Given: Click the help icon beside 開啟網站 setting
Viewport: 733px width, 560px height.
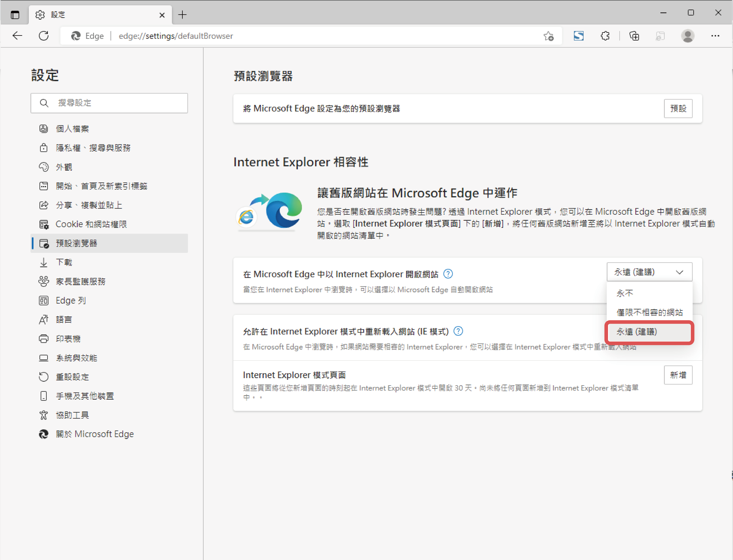Looking at the screenshot, I should point(448,274).
